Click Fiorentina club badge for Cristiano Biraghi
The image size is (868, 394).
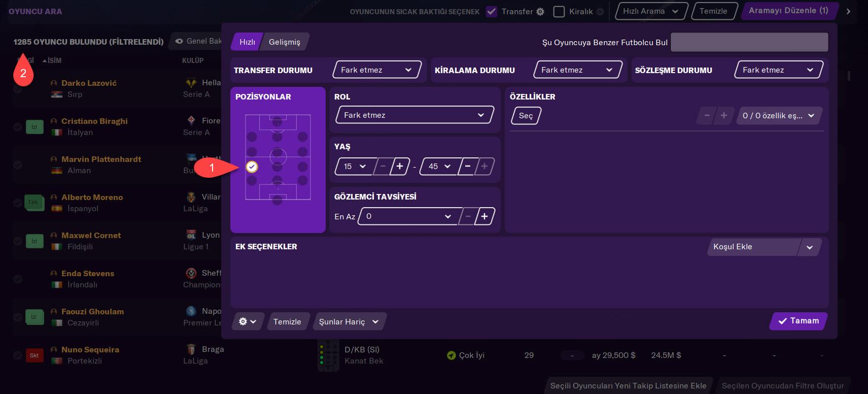tap(191, 121)
